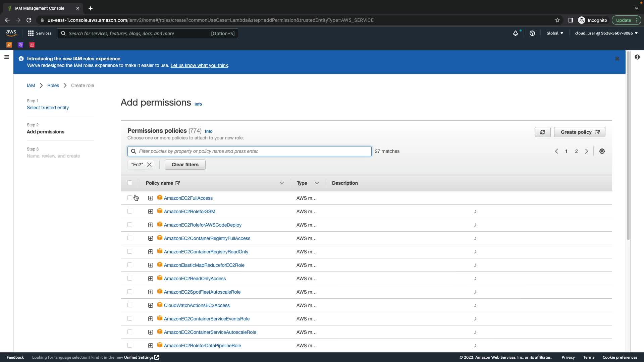Toggle the left navigation hamburger menu

[6, 57]
